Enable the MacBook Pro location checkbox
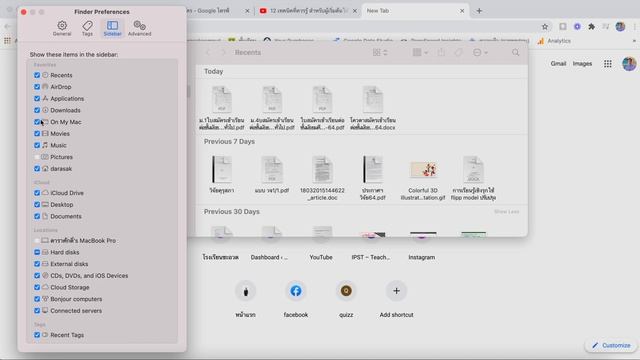Screen dimensions: 640x360 pos(37,241)
